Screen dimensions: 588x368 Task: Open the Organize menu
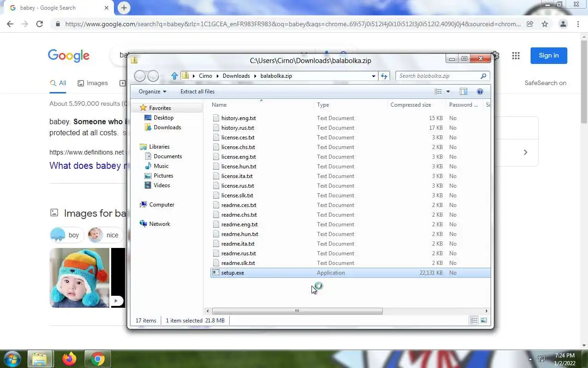click(153, 92)
